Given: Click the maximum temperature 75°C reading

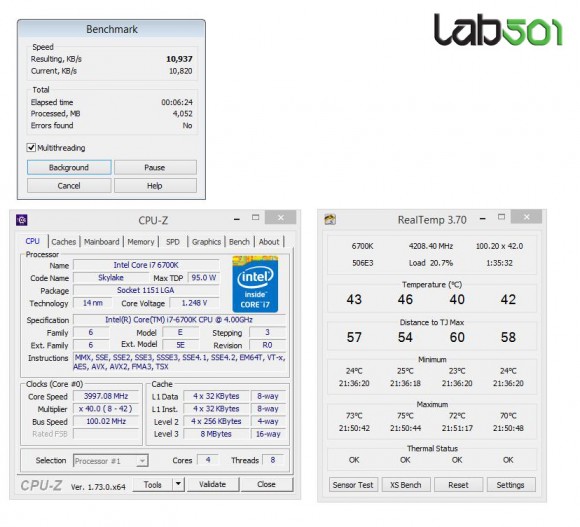Looking at the screenshot, I should (x=405, y=416).
